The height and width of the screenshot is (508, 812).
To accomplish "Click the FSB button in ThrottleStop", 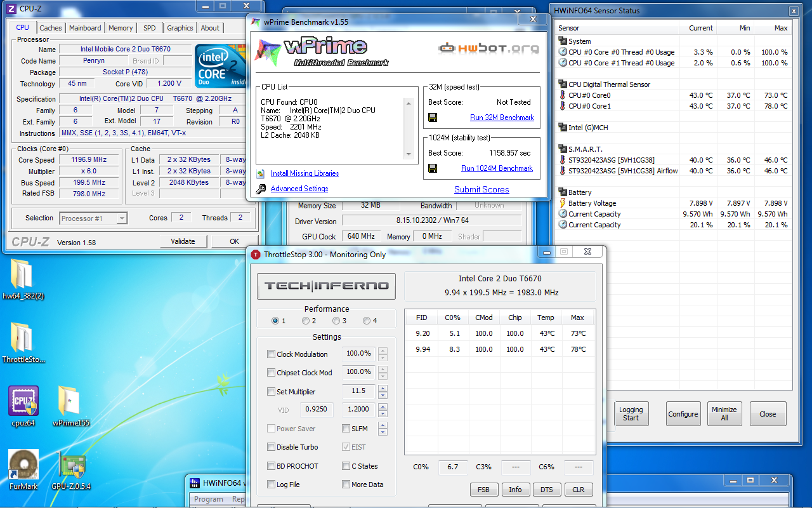I will [x=483, y=490].
